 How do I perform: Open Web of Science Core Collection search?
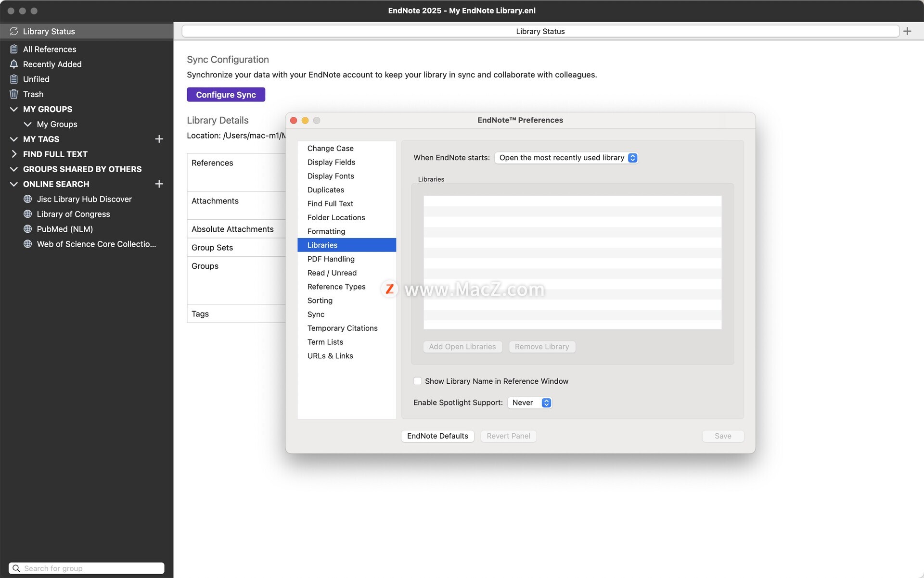pos(87,244)
